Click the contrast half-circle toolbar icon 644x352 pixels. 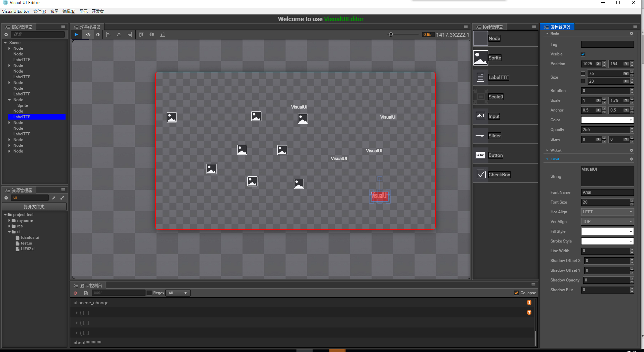(98, 35)
